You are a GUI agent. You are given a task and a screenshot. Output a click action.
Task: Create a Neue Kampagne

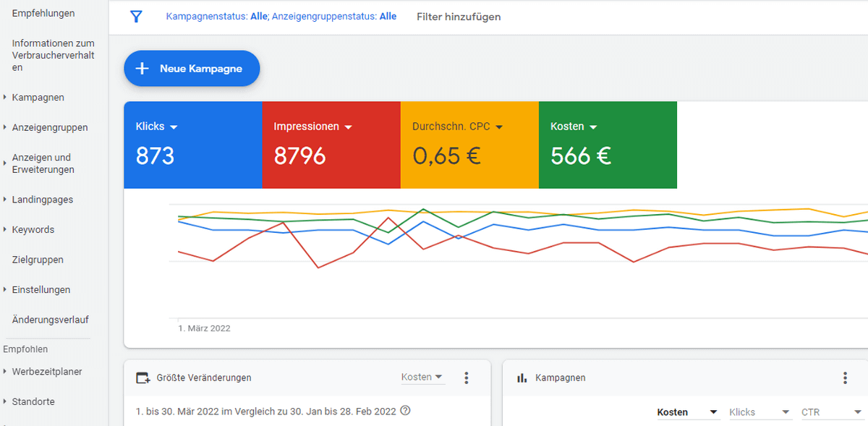192,69
